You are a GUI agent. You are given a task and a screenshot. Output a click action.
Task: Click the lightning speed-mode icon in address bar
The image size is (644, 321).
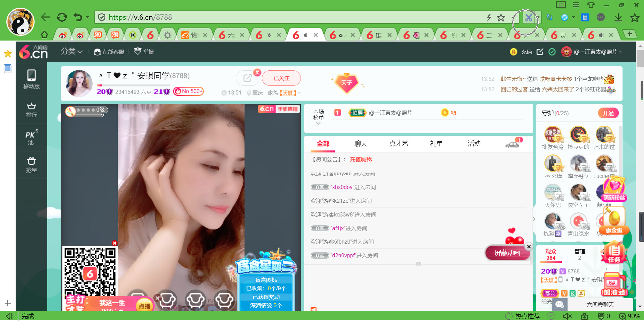[489, 17]
